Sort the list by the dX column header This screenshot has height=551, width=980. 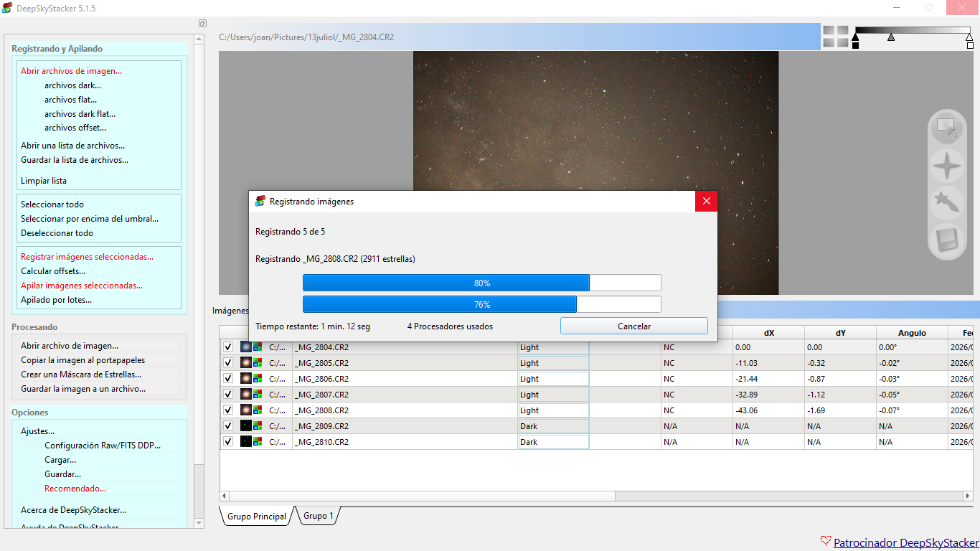click(x=769, y=333)
